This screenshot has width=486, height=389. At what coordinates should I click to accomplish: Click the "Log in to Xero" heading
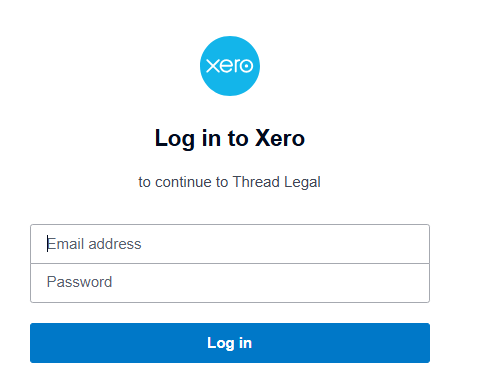point(230,138)
